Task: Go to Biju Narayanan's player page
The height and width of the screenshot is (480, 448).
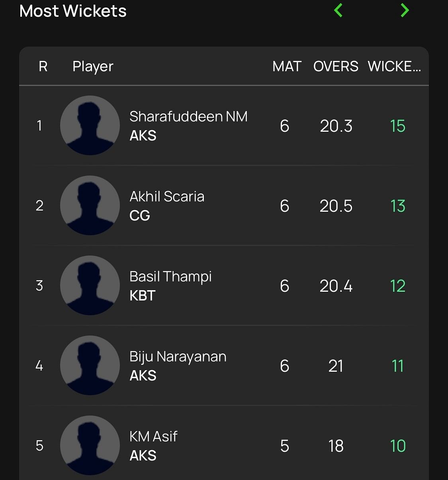Action: [x=178, y=357]
